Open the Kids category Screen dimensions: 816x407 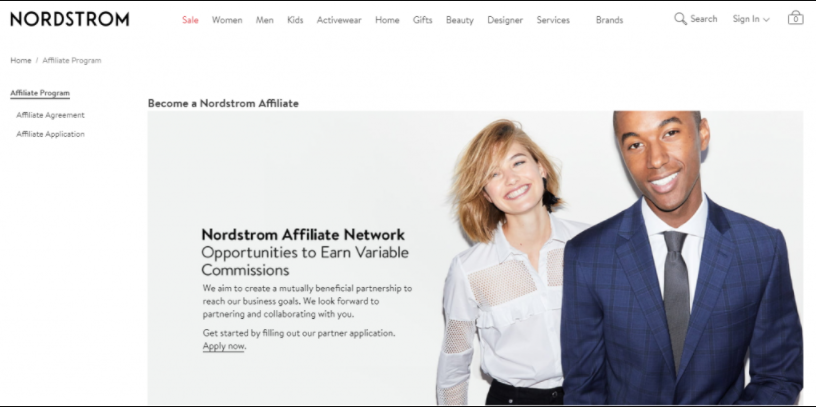pyautogui.click(x=295, y=20)
